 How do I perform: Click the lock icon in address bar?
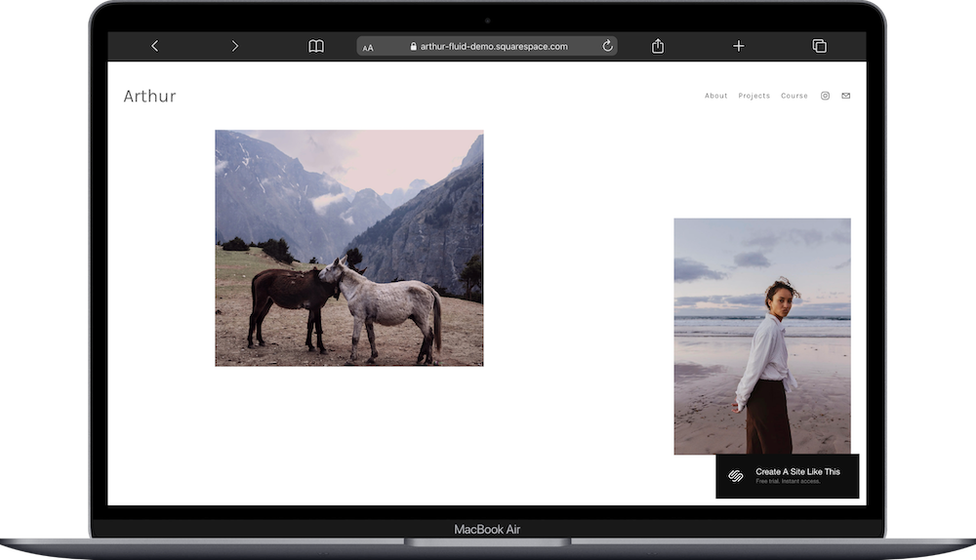(413, 46)
